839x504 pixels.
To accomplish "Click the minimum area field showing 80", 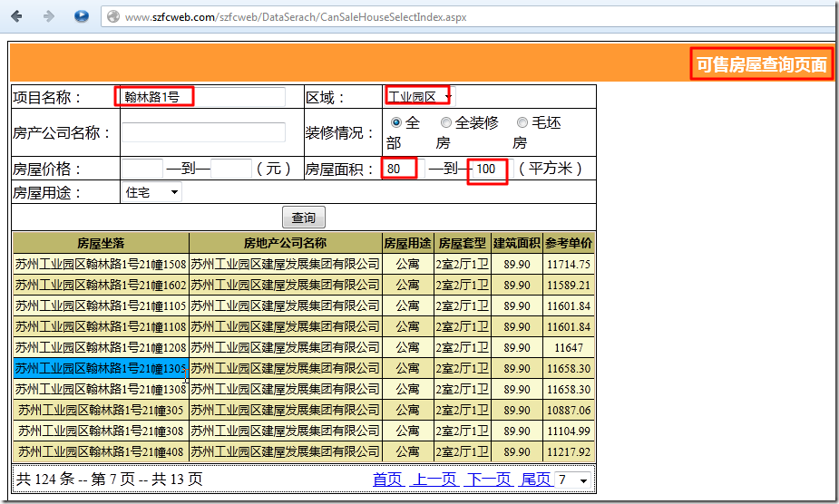I will tap(404, 169).
